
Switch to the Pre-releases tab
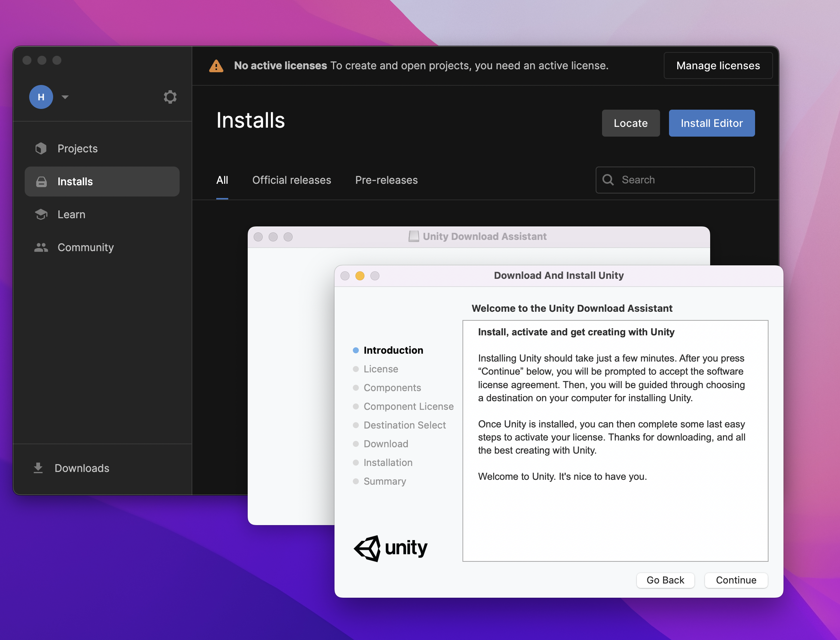(386, 180)
